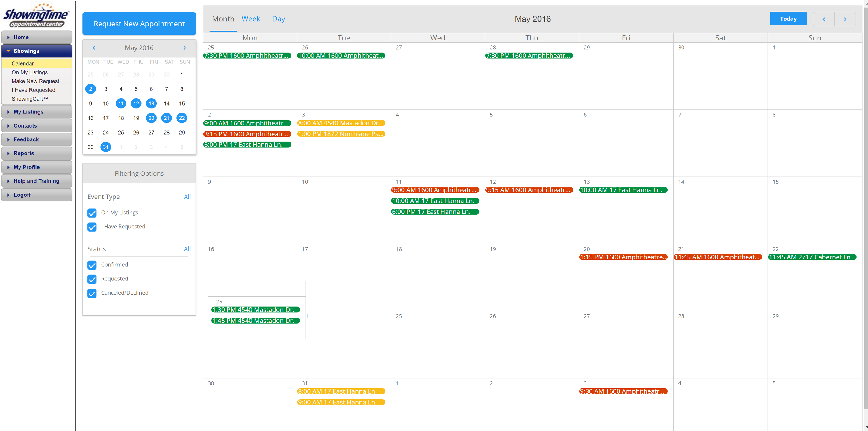Go to previous month in mini calendar
868x431 pixels.
(94, 48)
